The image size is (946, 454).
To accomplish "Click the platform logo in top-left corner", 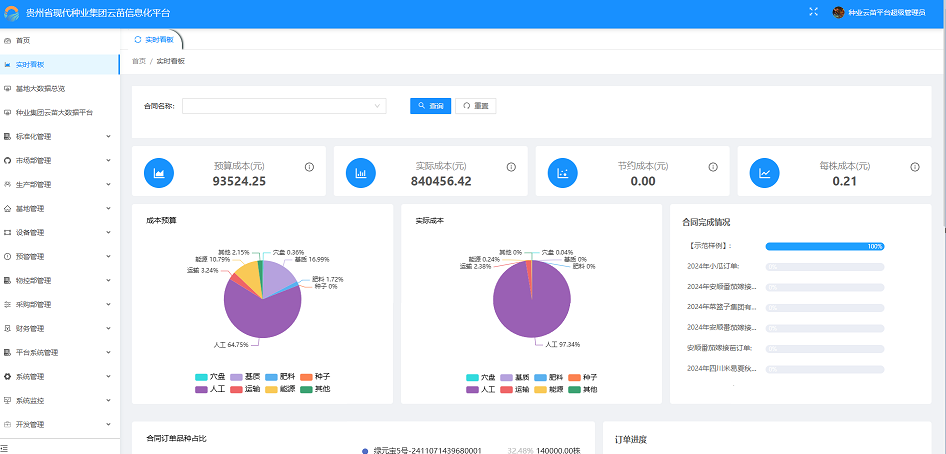I will (x=12, y=13).
